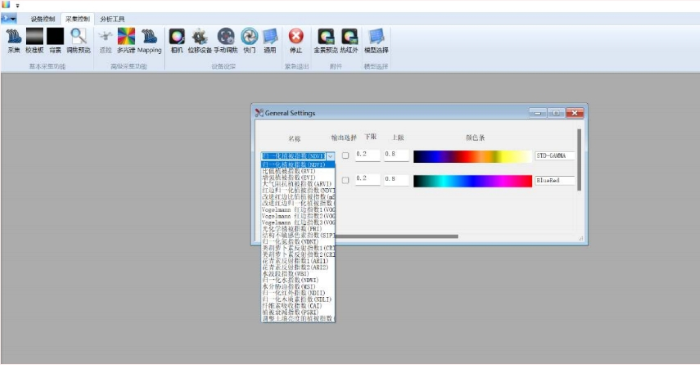The width and height of the screenshot is (700, 365).
Task: Click the 采集 acquisition icon
Action: coord(14,40)
